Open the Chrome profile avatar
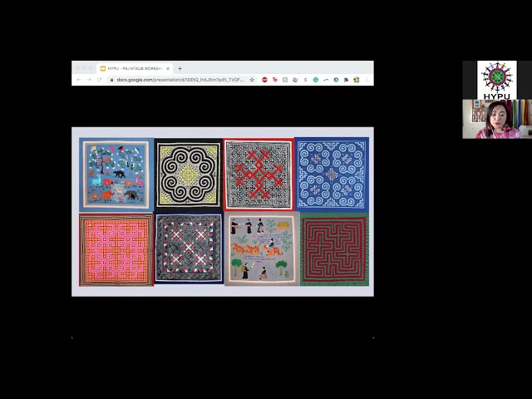This screenshot has width=532, height=399. (x=357, y=80)
